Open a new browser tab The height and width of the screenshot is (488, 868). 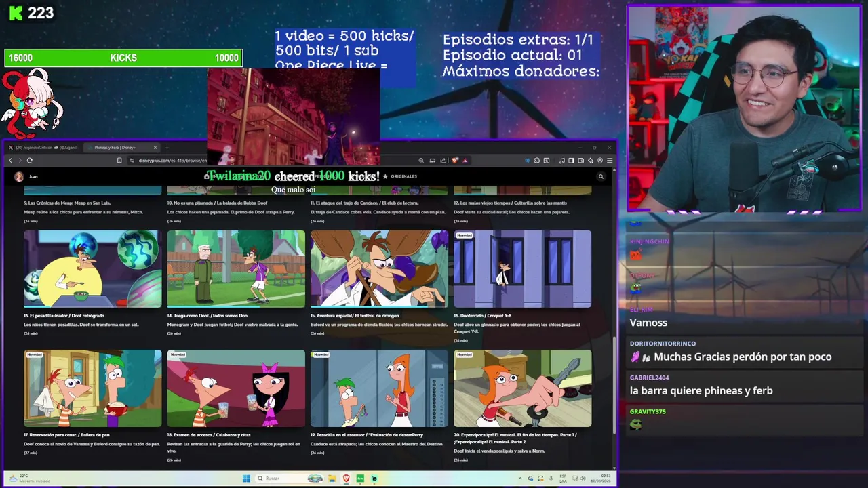point(167,147)
